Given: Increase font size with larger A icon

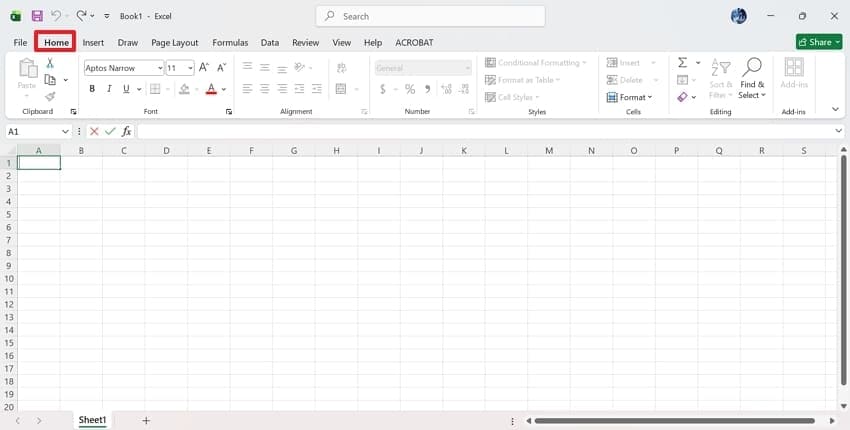Looking at the screenshot, I should click(204, 68).
